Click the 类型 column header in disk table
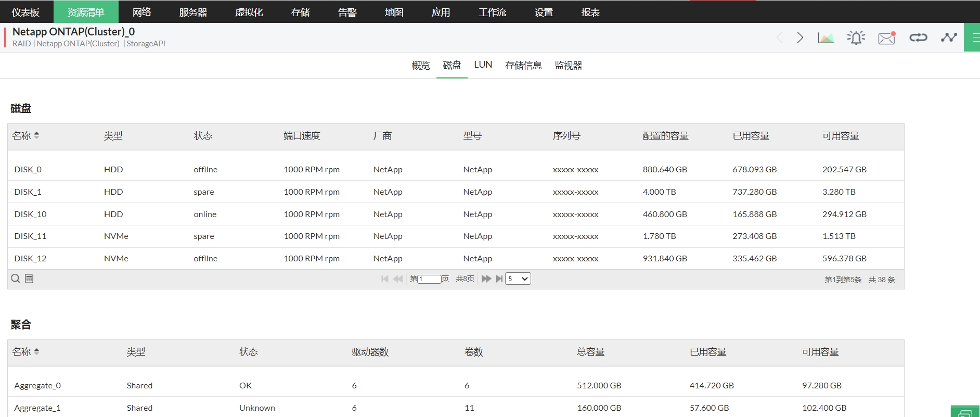The image size is (980, 417). pos(113,136)
